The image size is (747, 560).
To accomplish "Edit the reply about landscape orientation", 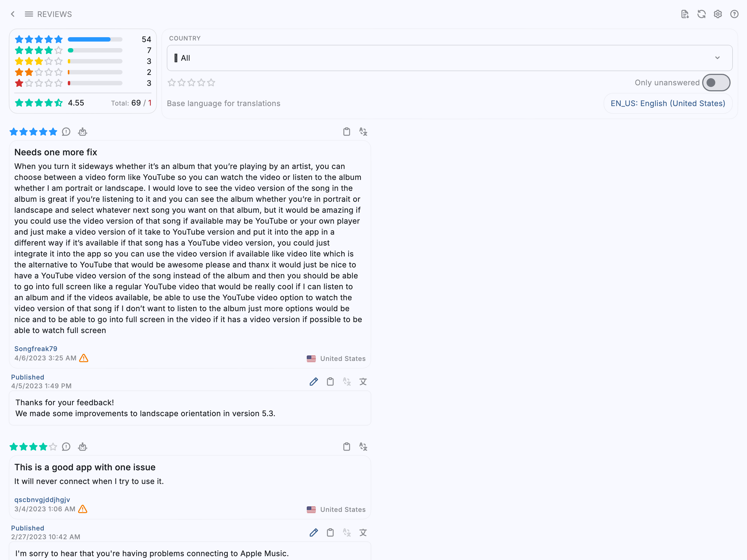I will click(x=314, y=382).
